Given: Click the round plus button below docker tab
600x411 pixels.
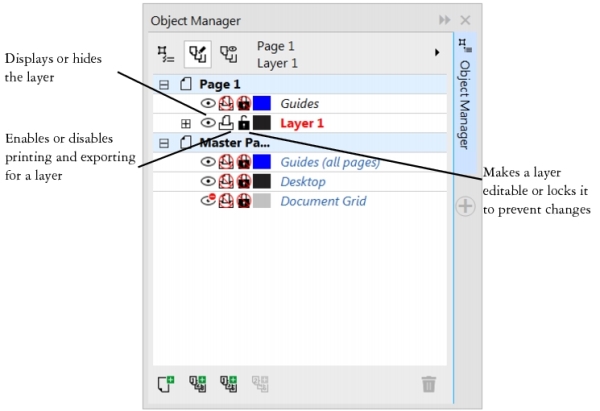Looking at the screenshot, I should (x=464, y=208).
